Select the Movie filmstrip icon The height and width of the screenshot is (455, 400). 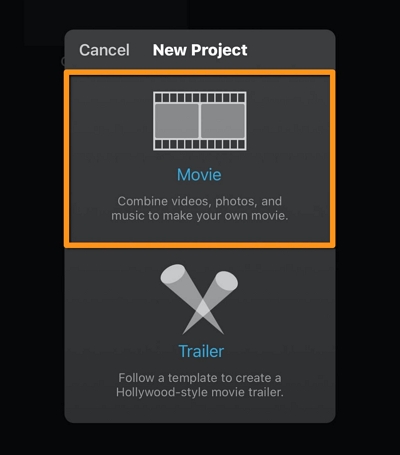click(x=200, y=121)
